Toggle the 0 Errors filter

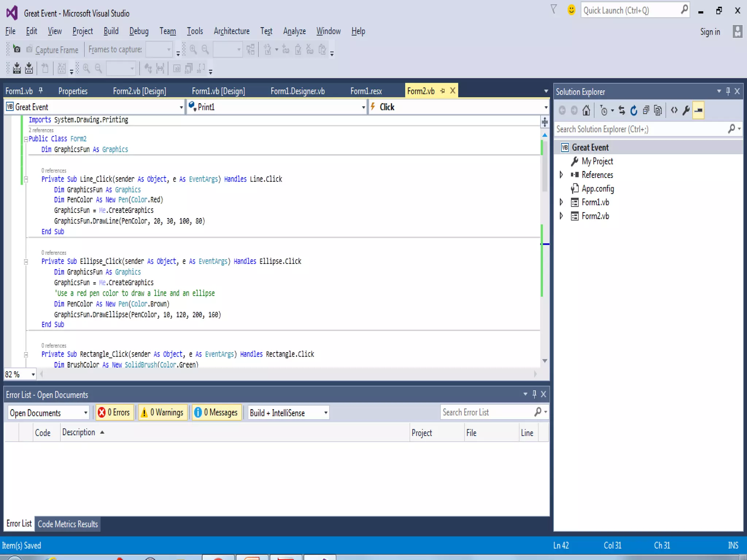point(114,412)
